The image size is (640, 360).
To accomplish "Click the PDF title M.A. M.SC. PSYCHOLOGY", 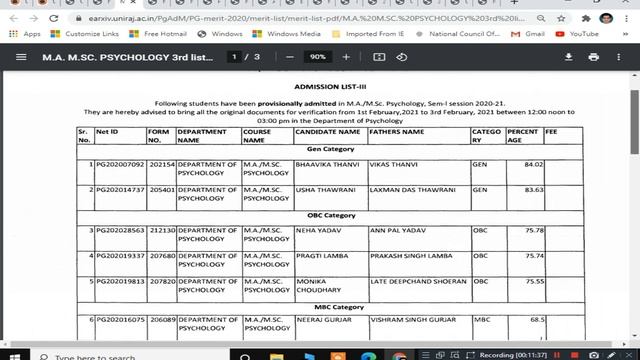I will point(127,57).
